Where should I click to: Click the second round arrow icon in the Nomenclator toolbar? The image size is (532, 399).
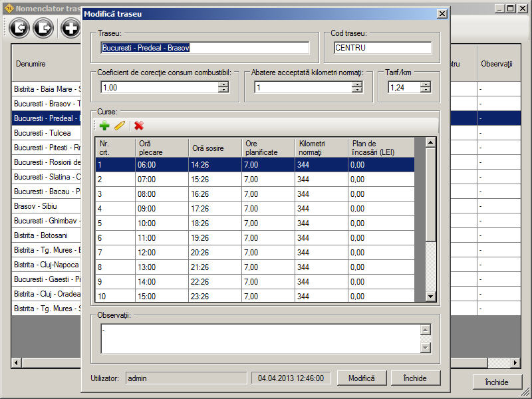43,27
